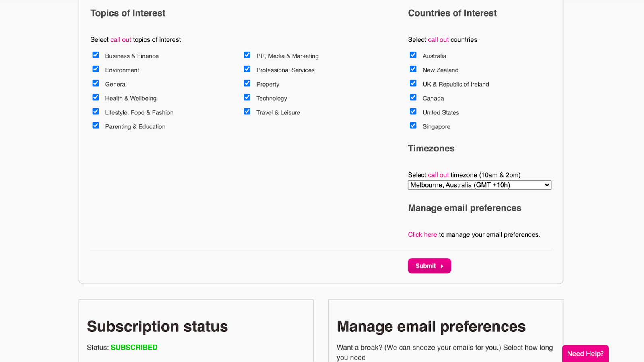Uncheck the Property topic checkbox
Viewport: 644px width, 362px height.
point(247,83)
